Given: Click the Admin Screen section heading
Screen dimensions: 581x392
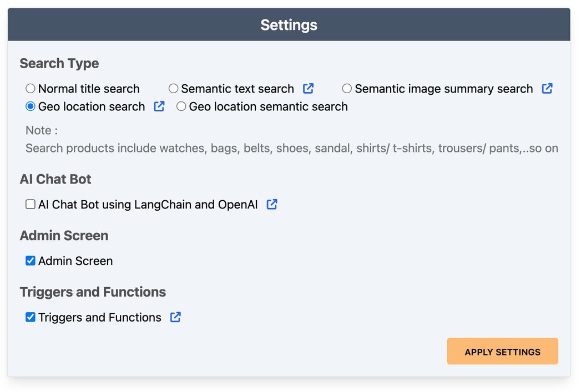Looking at the screenshot, I should [x=64, y=236].
